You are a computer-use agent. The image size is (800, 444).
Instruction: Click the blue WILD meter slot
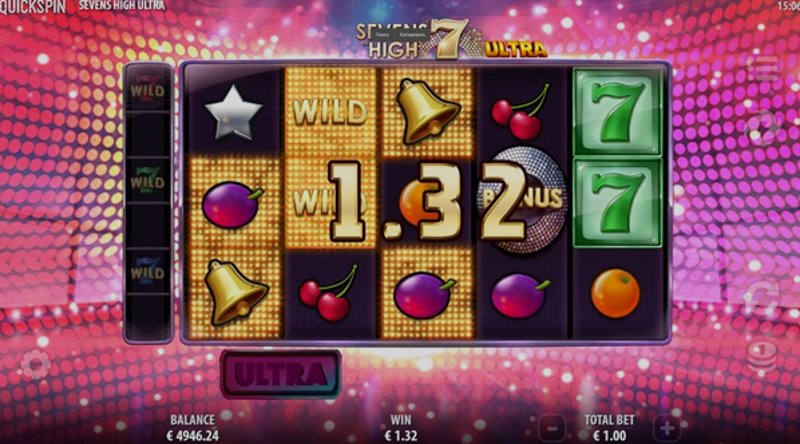(x=147, y=271)
